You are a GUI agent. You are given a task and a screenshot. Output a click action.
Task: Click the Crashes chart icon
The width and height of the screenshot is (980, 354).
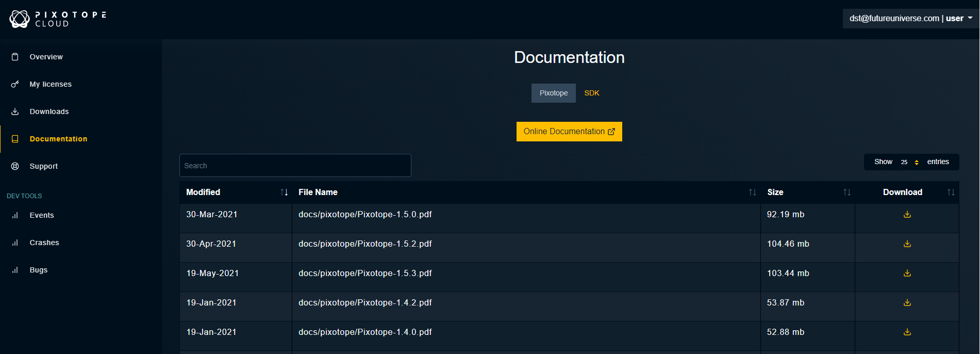pos(15,243)
